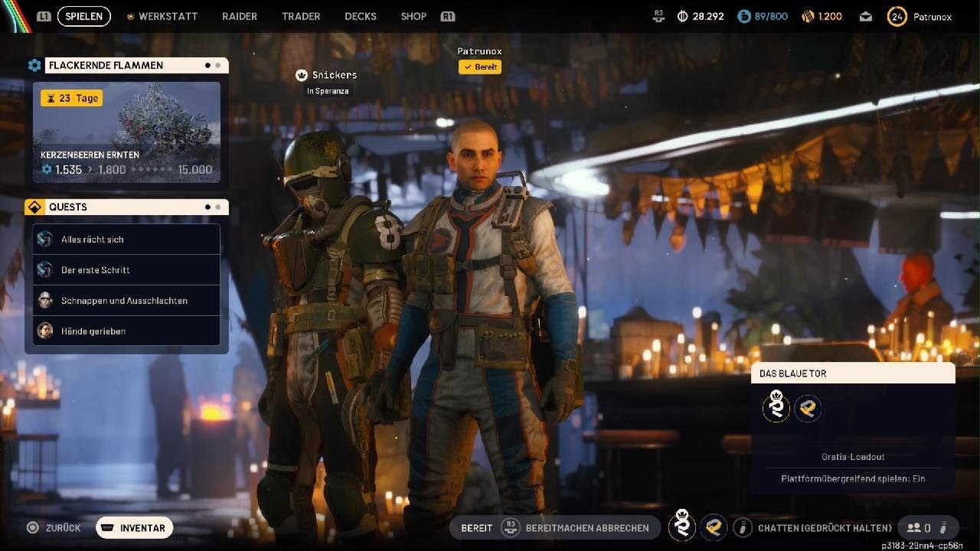Click the L1 previous-tab indicator
Image resolution: width=980 pixels, height=551 pixels.
(44, 16)
